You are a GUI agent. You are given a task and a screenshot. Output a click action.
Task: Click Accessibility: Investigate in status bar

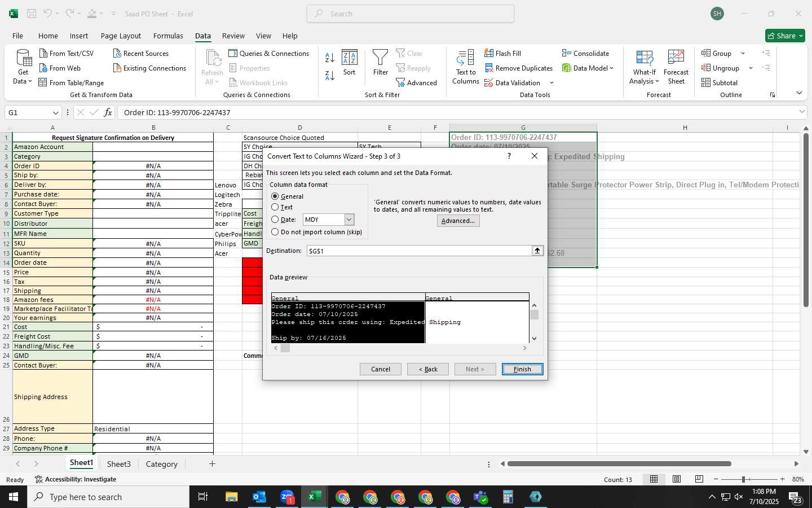(x=76, y=479)
